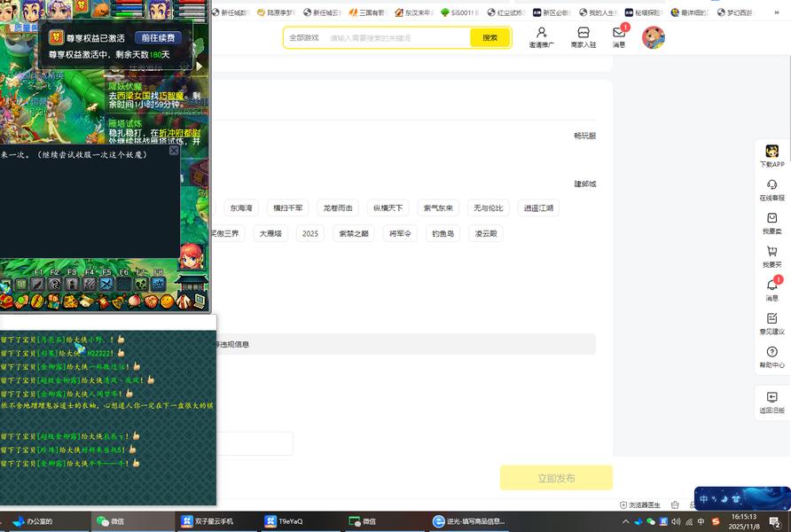Open 在线客服 headset icon
Screen dimensions: 791x532
[x=771, y=190]
